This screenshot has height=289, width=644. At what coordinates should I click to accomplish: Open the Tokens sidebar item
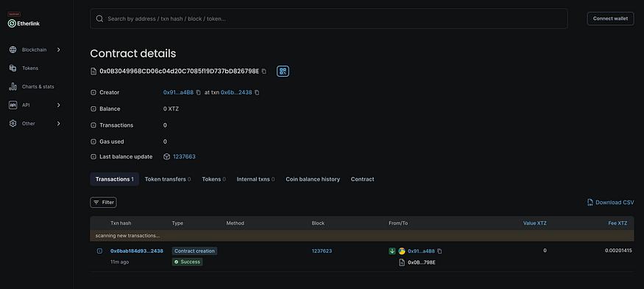click(30, 69)
